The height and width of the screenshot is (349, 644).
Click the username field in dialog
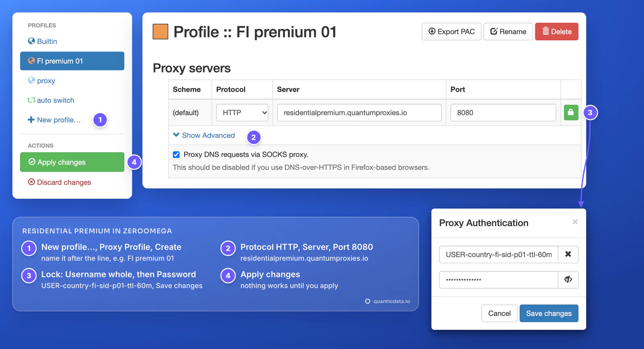tap(499, 254)
